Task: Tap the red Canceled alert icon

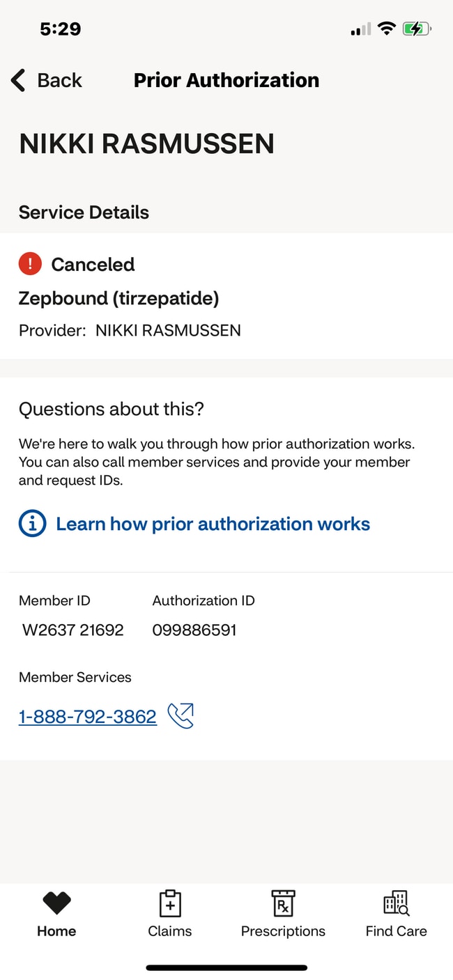Action: click(x=30, y=264)
